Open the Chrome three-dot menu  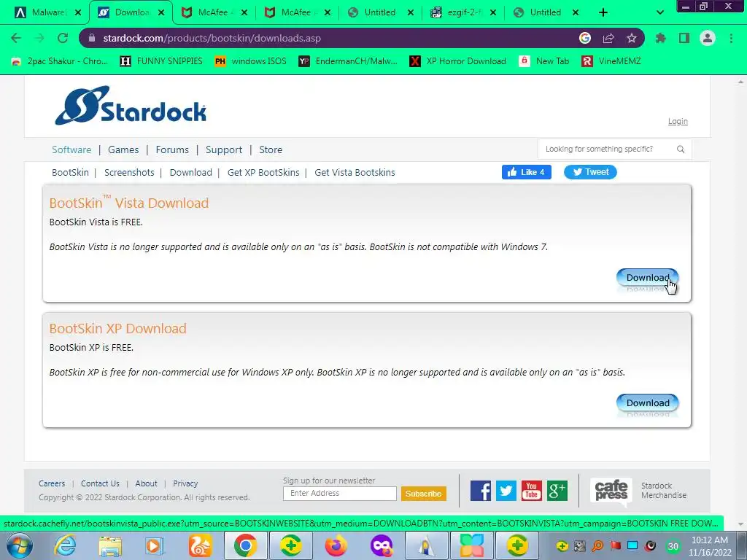[x=731, y=38]
